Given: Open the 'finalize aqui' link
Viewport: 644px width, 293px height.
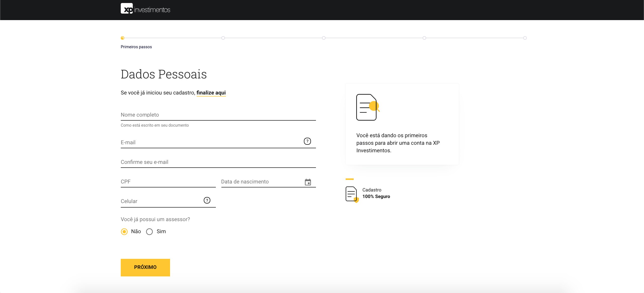Looking at the screenshot, I should click(x=211, y=93).
